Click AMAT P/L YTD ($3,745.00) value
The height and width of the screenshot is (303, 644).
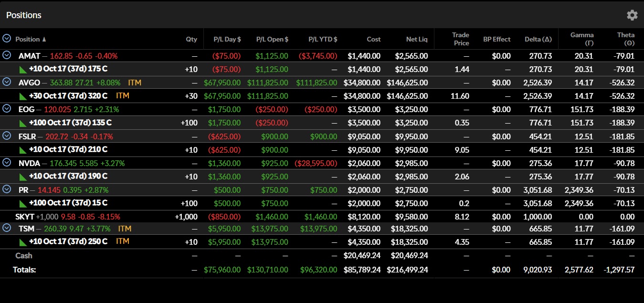coord(318,56)
